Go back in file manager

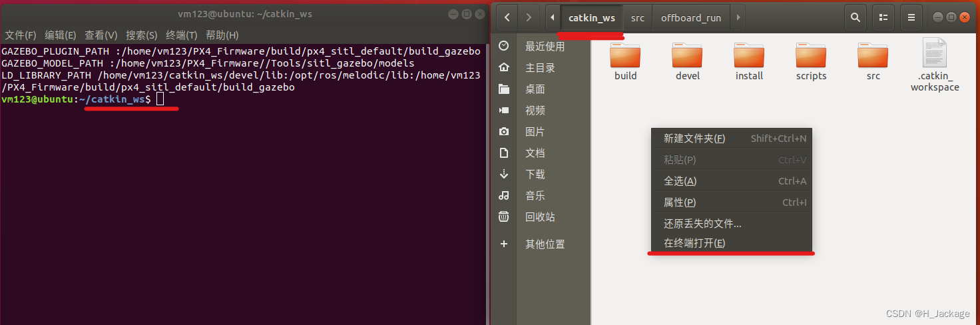tap(507, 18)
